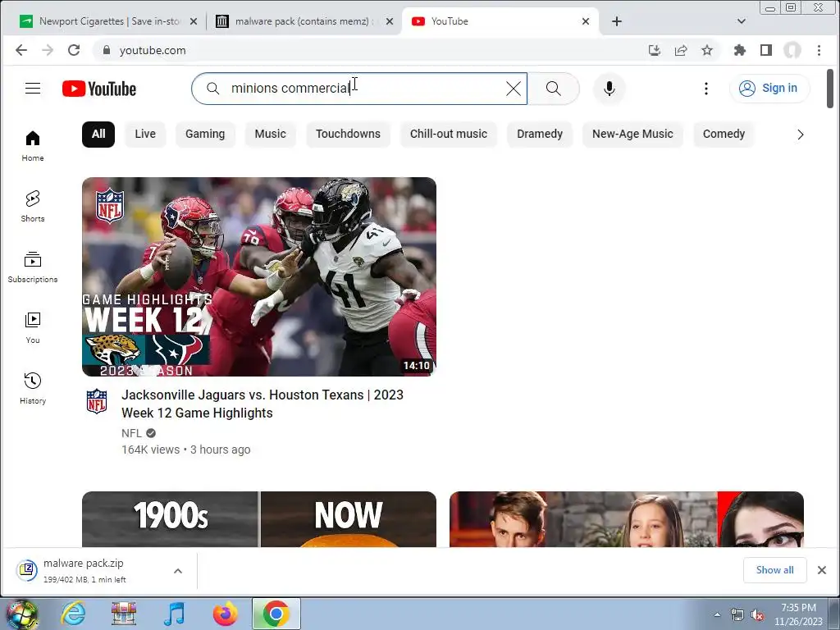Bookmark this tab with the star
The width and height of the screenshot is (840, 630).
[x=707, y=50]
